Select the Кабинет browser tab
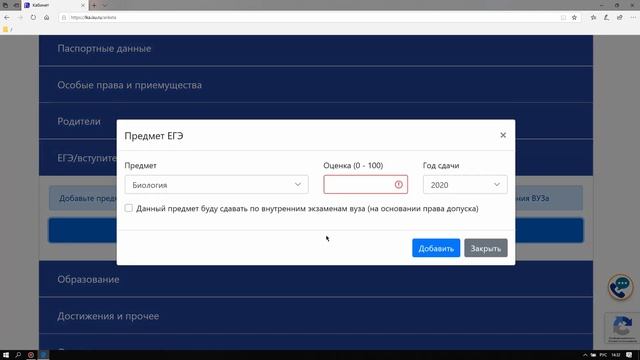 [x=54, y=5]
